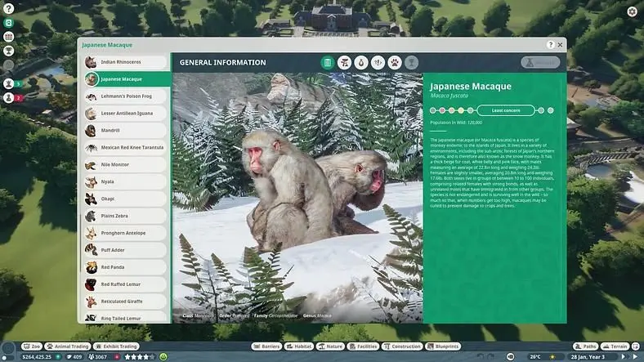Open the alerts icon with red badge
Image resolution: width=644 pixels, height=362 pixels.
[x=9, y=98]
